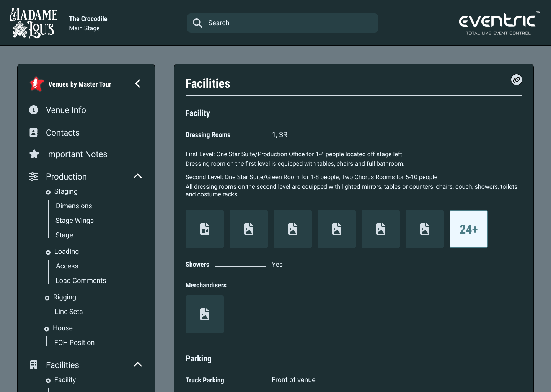Go to Load Comments subsection
551x392 pixels.
[81, 281]
